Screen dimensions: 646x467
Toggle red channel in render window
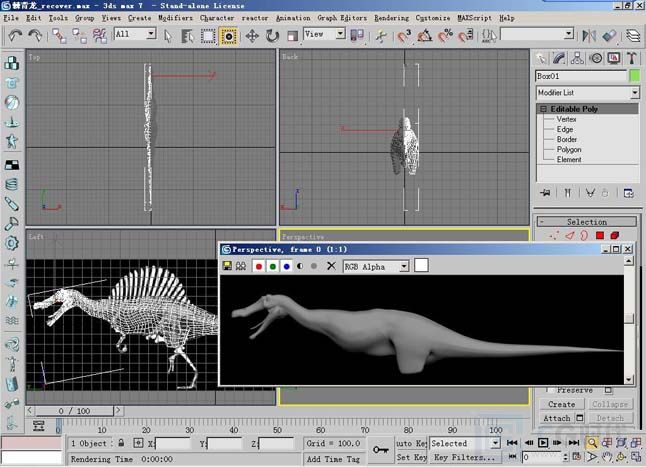point(259,266)
